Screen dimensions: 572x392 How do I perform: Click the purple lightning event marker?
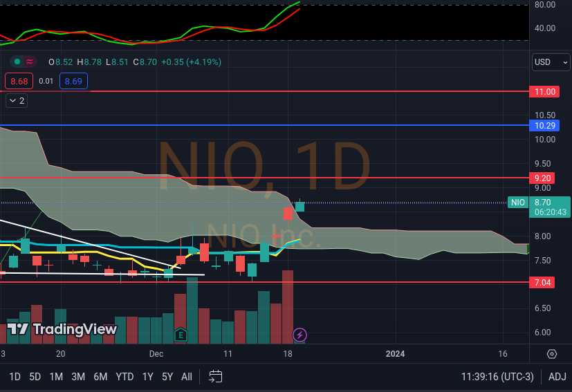click(300, 335)
